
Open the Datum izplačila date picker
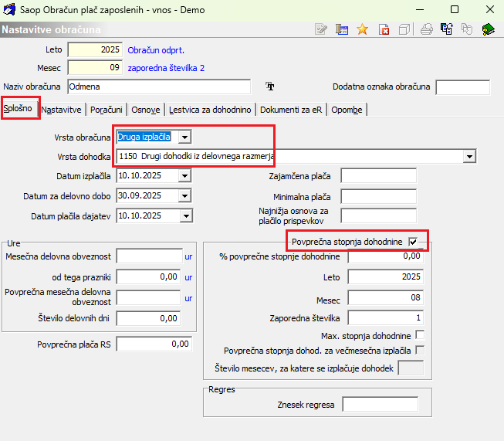184,176
